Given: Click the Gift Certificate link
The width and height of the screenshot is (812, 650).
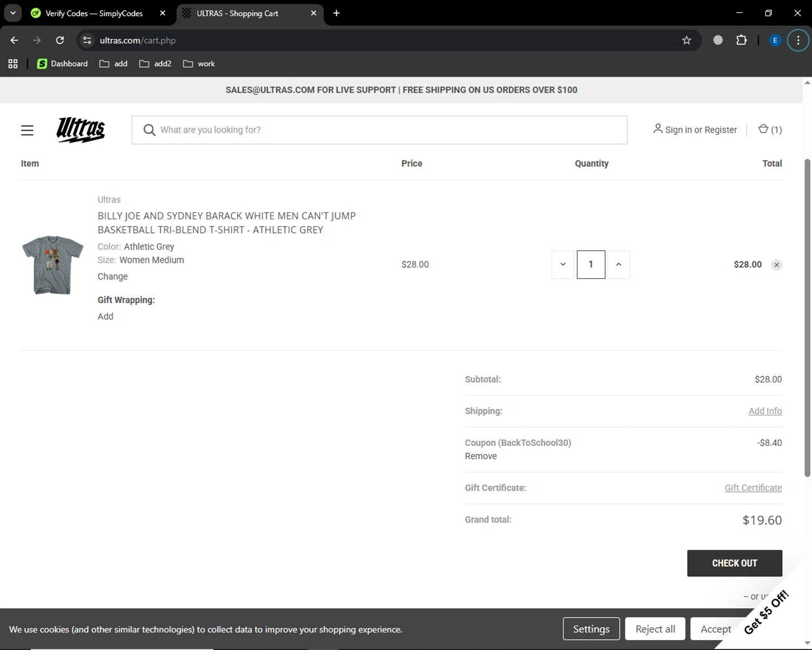Looking at the screenshot, I should click(753, 488).
